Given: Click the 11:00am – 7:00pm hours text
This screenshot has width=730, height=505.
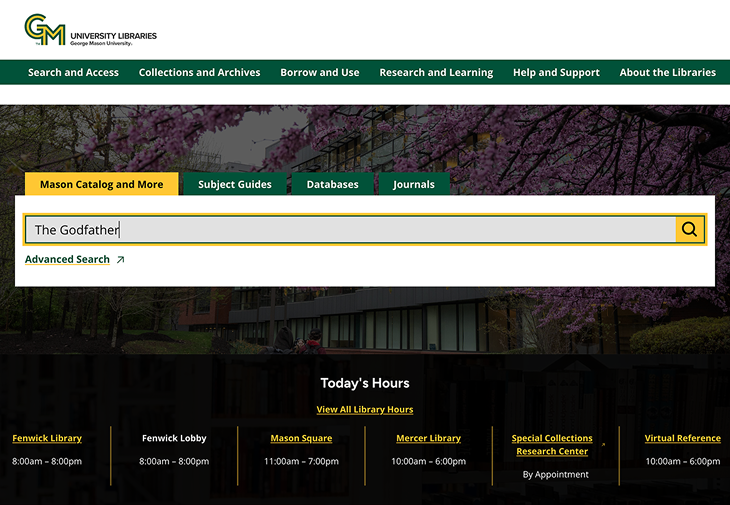Looking at the screenshot, I should [x=301, y=461].
